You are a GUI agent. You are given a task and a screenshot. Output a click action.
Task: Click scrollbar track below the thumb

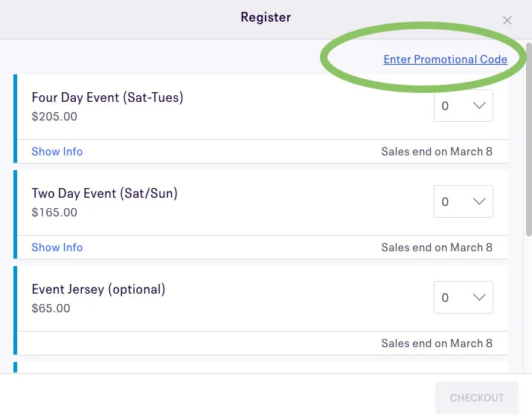528,312
